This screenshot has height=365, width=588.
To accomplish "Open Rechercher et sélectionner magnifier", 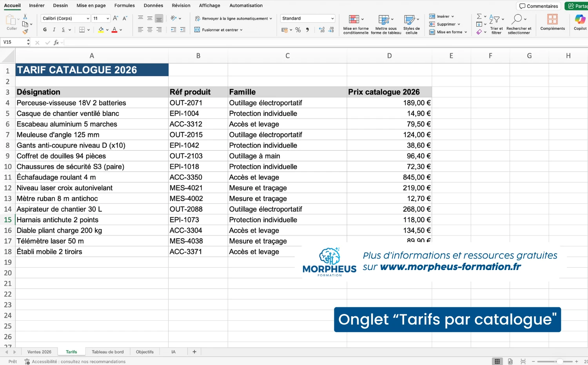I will (519, 24).
